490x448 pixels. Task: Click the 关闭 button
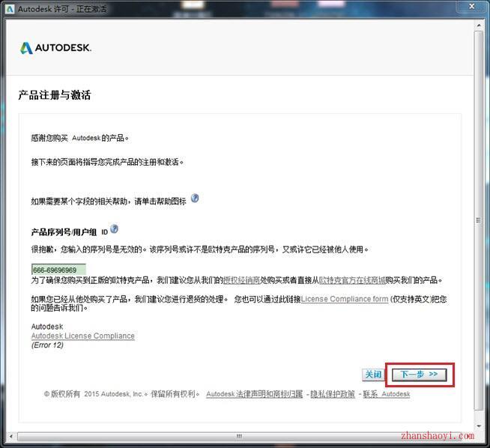click(373, 375)
